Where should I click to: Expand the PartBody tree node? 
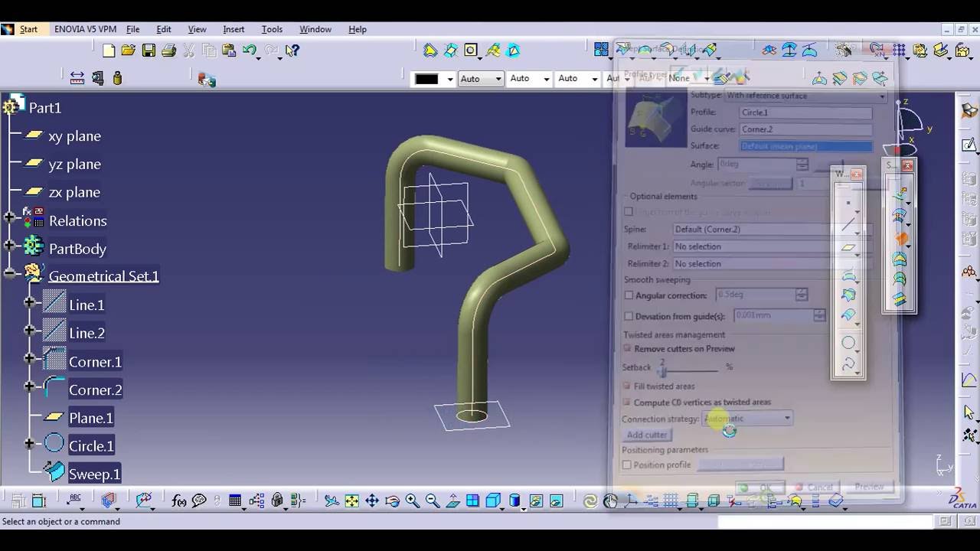coord(9,246)
